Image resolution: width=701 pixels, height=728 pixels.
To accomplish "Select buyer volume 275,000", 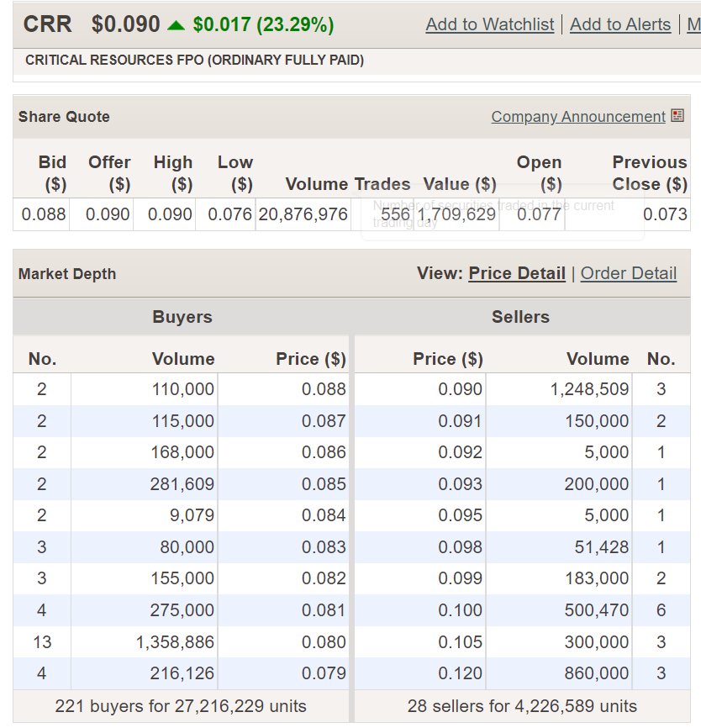I will pos(182,610).
